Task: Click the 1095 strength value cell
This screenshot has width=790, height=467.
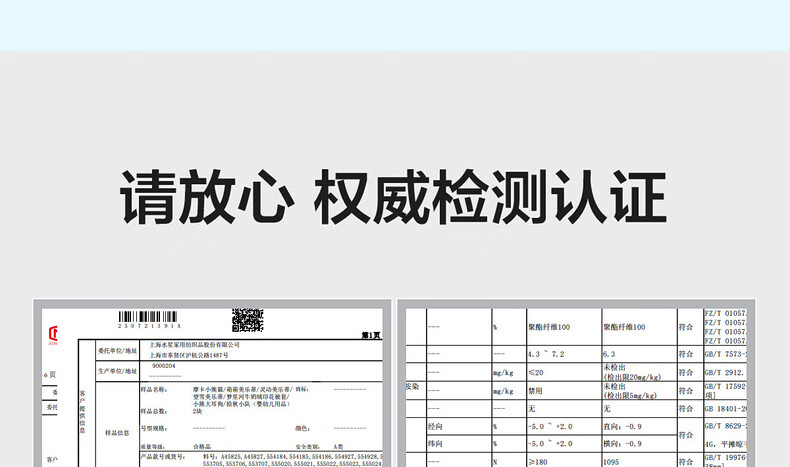Action: pyautogui.click(x=612, y=462)
